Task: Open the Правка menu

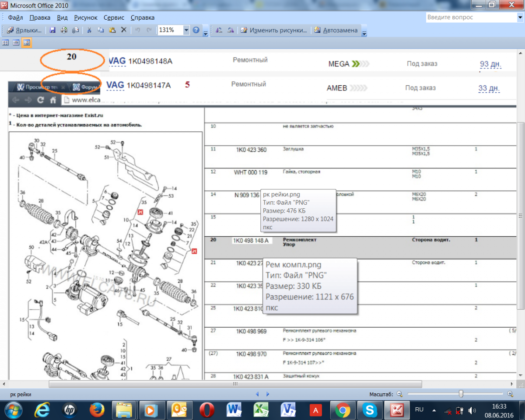Action: click(x=40, y=17)
